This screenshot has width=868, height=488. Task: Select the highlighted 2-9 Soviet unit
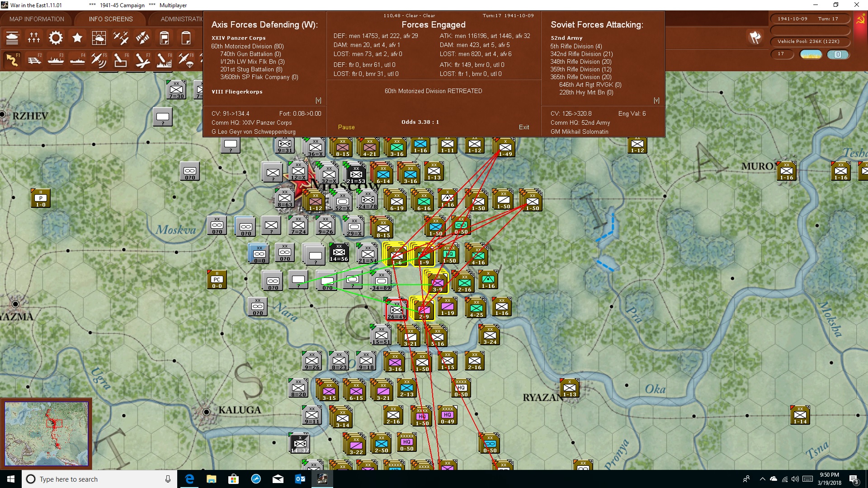424,310
